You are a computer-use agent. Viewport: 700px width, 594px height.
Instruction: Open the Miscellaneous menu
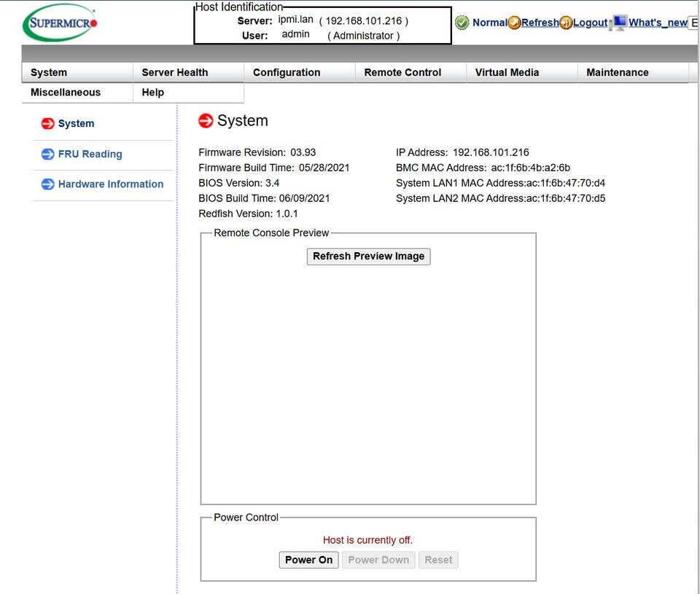pos(77,93)
